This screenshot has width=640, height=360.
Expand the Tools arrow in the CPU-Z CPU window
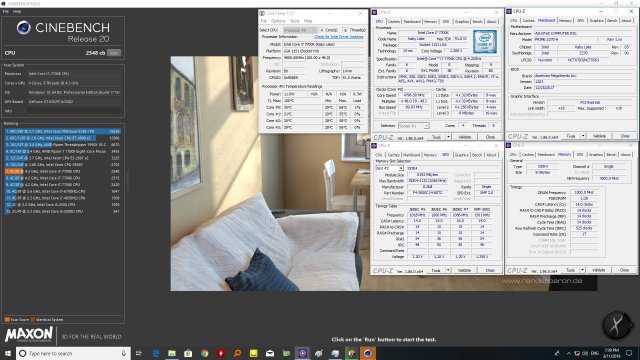coord(448,137)
